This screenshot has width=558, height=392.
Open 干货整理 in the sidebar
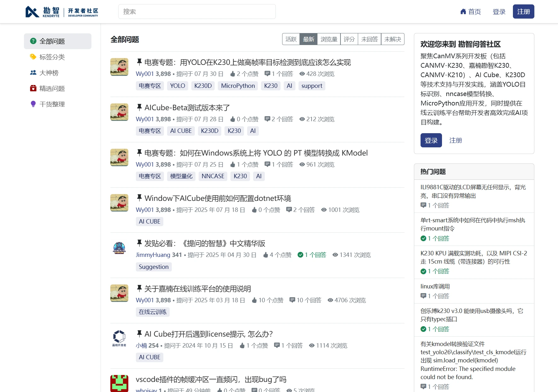tap(58, 104)
